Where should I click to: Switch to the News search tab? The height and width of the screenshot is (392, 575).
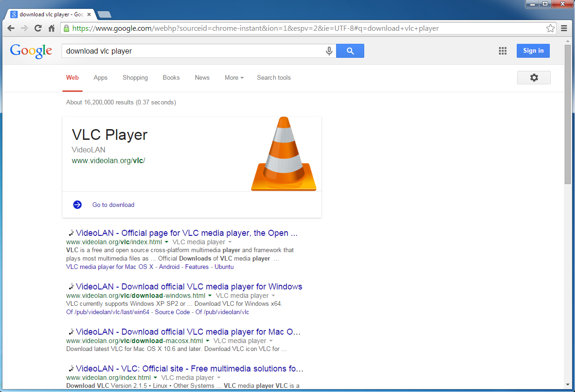[x=202, y=78]
